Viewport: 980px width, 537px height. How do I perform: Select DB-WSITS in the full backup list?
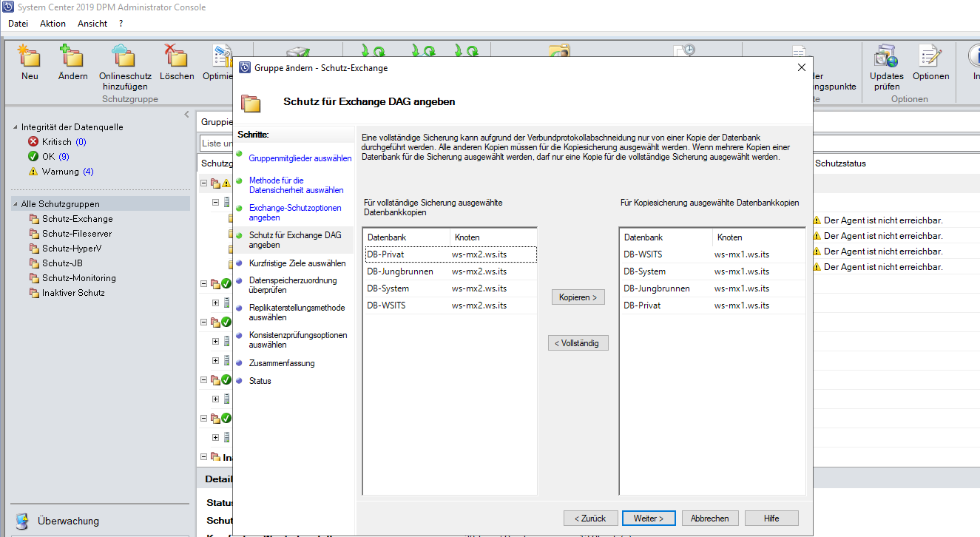click(450, 305)
